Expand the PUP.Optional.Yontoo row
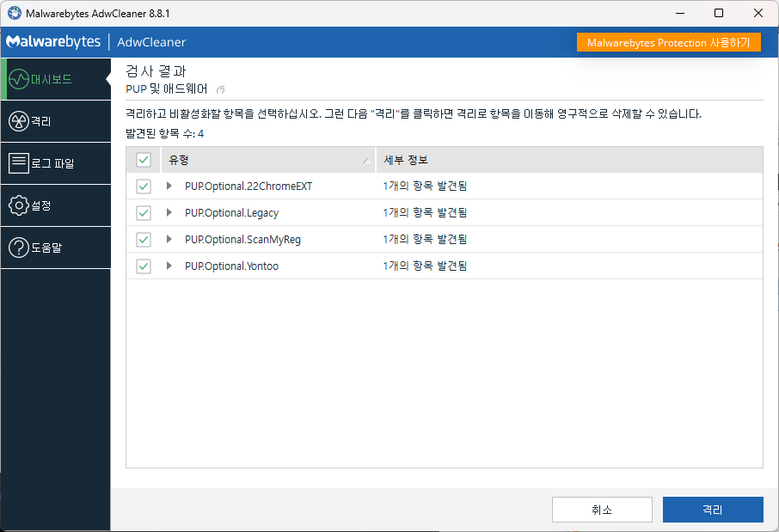 coord(169,266)
